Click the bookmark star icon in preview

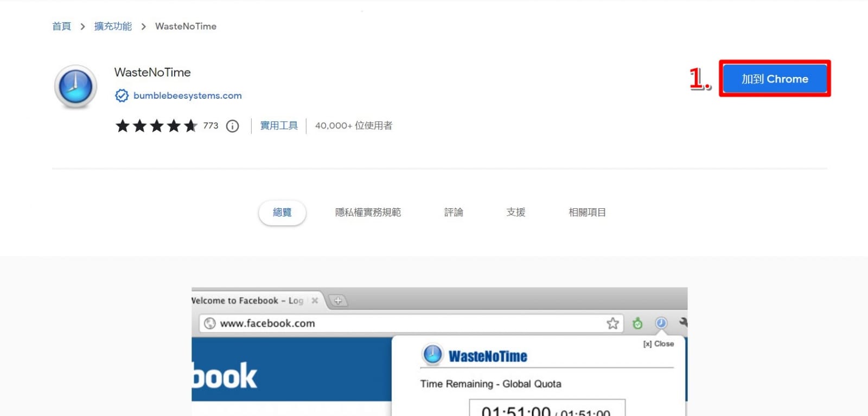(613, 323)
